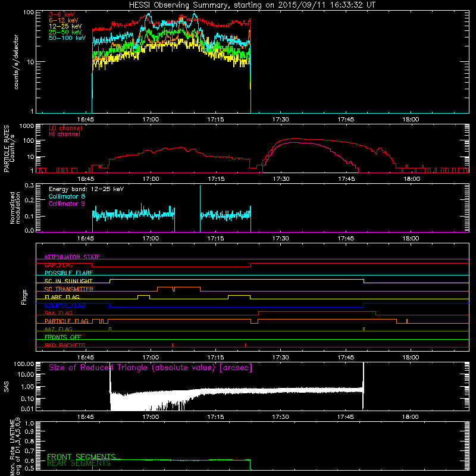The width and height of the screenshot is (476, 476).
Task: Click the 'Normalized modulation' axis label
Action: (x=15, y=208)
